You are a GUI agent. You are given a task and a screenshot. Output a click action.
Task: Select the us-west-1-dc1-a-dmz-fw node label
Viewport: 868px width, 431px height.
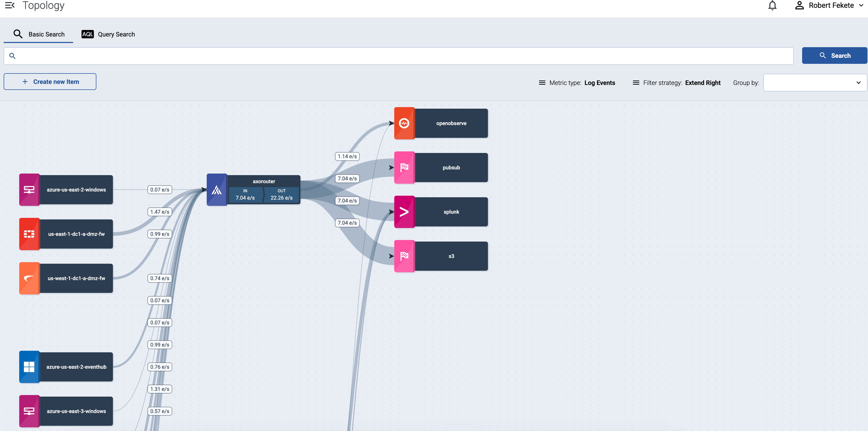(77, 278)
